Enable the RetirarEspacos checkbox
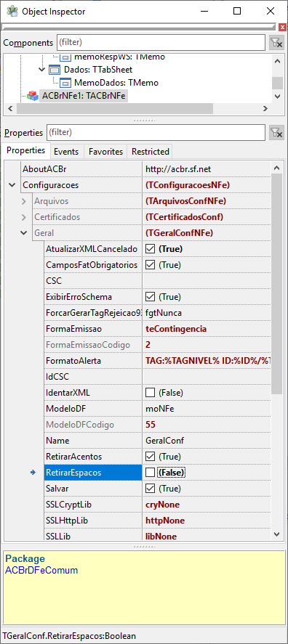 150,473
